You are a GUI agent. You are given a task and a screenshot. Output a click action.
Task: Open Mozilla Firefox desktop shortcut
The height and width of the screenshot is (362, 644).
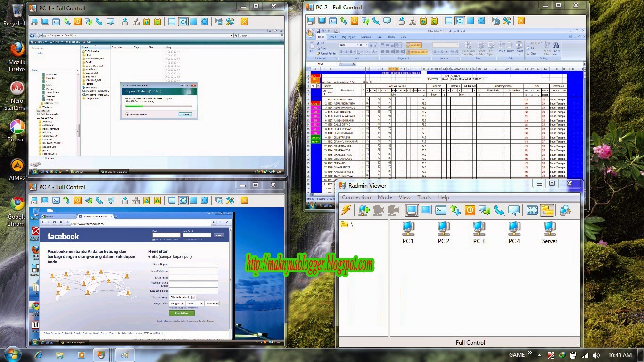click(x=17, y=57)
